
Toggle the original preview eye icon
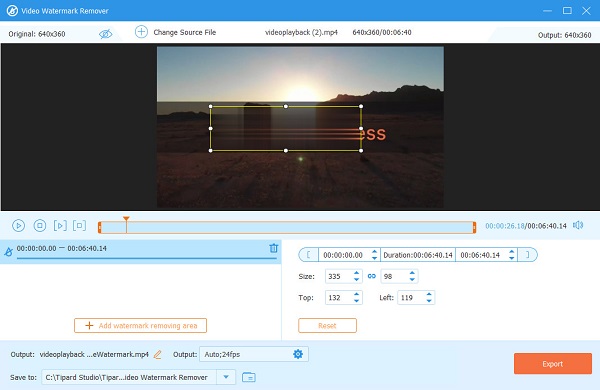point(105,34)
